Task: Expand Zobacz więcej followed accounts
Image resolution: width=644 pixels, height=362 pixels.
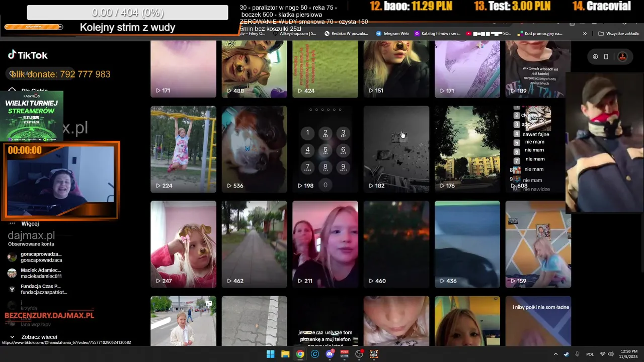Action: click(33, 337)
